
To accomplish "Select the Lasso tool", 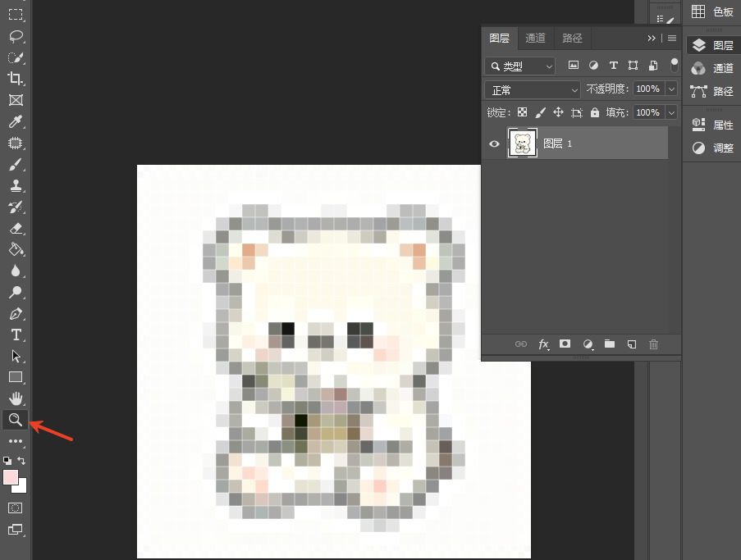I will click(16, 36).
